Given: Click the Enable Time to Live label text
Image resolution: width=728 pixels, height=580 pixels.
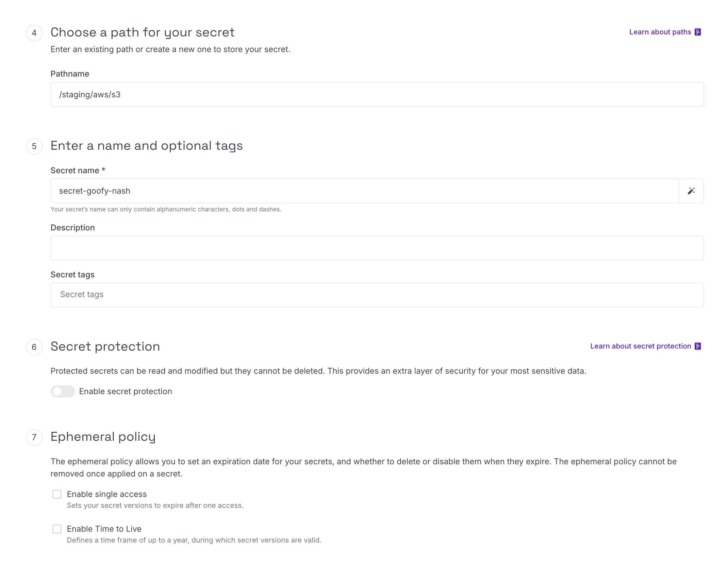Looking at the screenshot, I should (104, 529).
